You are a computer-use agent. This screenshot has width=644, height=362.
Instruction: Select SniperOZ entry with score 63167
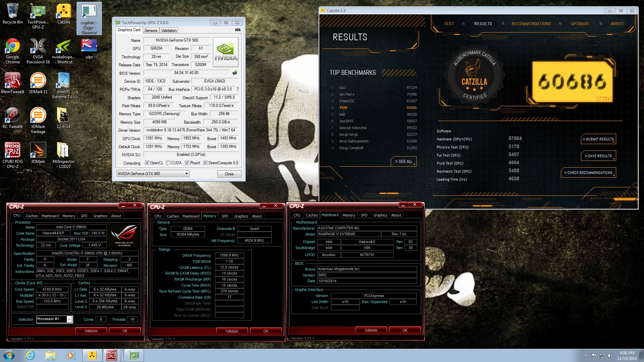(374, 101)
